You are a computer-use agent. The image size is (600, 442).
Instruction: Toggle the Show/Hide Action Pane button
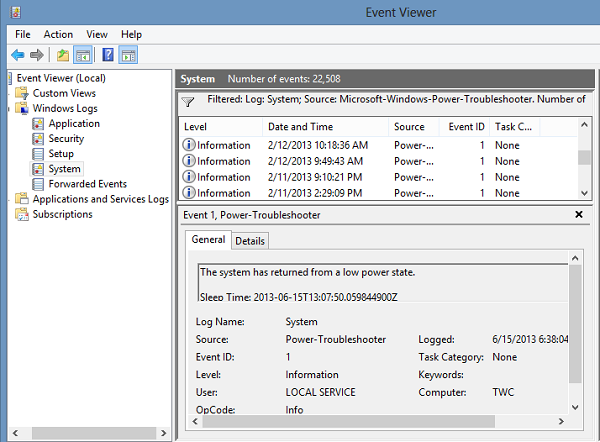click(x=128, y=55)
